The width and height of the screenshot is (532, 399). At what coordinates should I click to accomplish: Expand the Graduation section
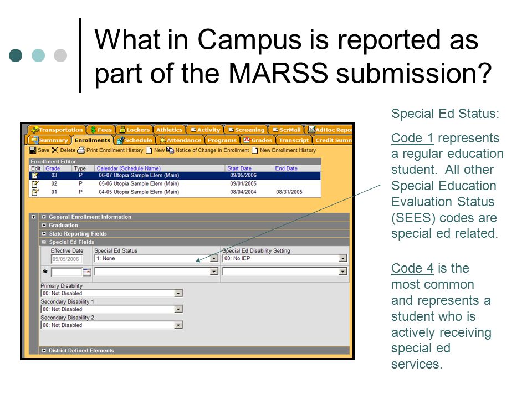[44, 226]
